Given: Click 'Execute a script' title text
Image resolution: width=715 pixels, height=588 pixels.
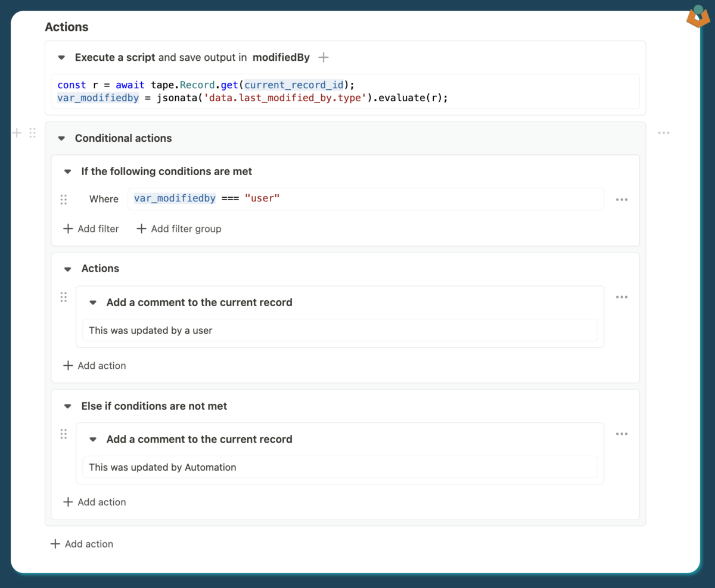Looking at the screenshot, I should 115,58.
